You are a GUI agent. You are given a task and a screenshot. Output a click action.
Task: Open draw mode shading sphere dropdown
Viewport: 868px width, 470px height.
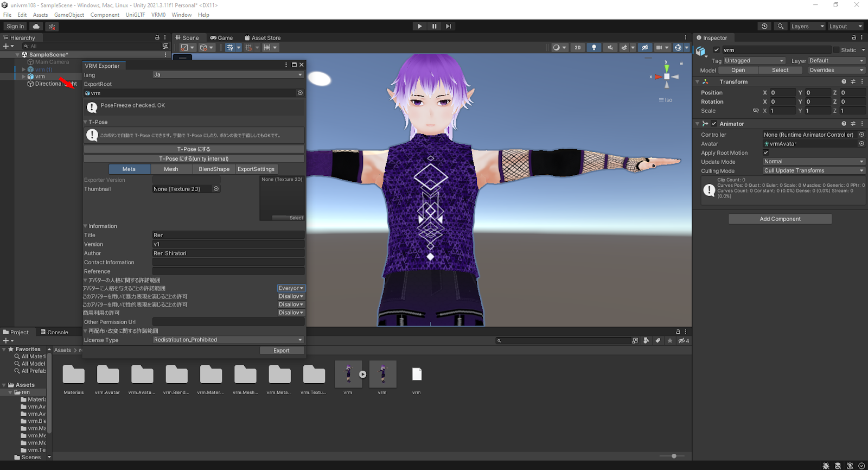point(559,48)
